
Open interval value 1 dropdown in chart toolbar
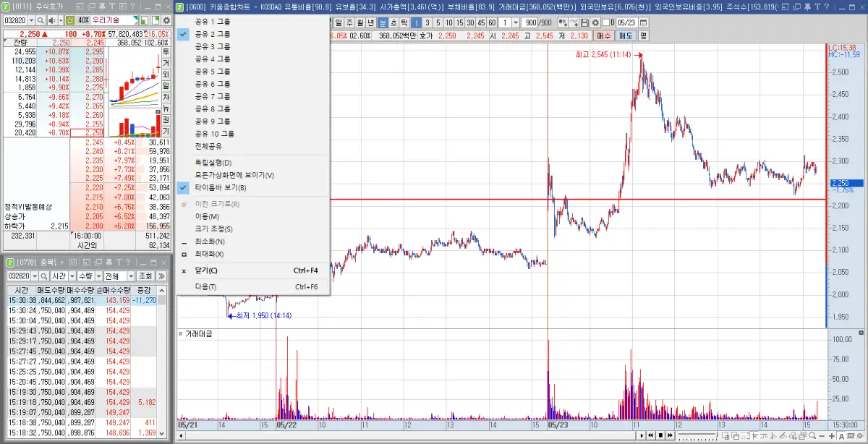coord(515,22)
